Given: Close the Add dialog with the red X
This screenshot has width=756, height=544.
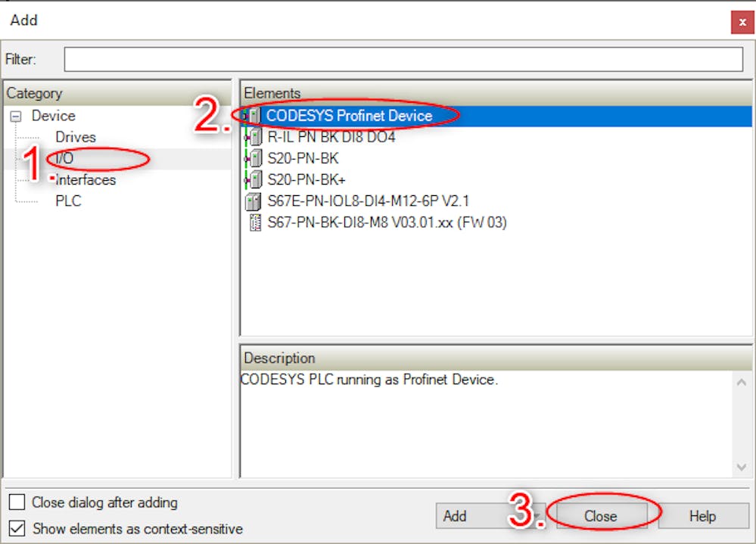Looking at the screenshot, I should click(742, 22).
